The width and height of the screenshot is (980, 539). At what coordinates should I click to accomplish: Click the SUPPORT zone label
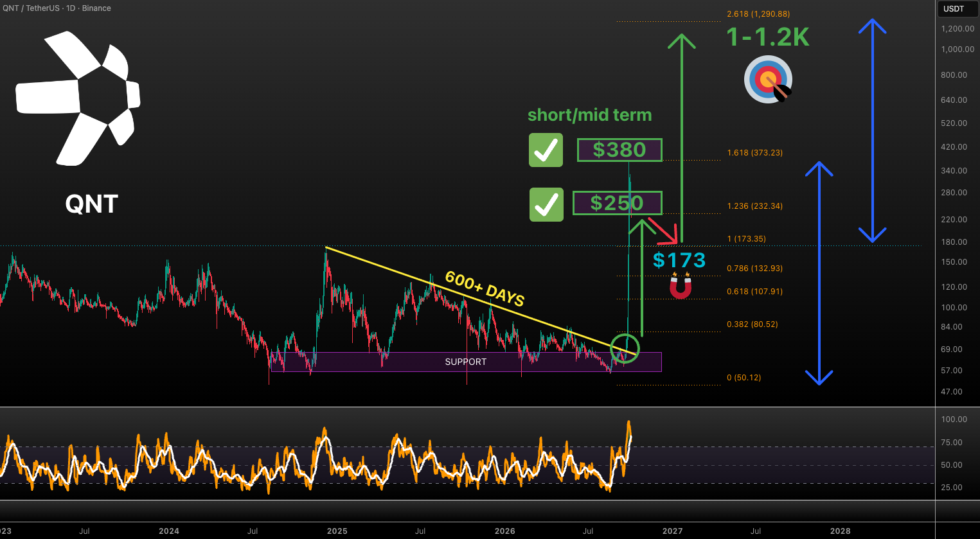pyautogui.click(x=466, y=362)
